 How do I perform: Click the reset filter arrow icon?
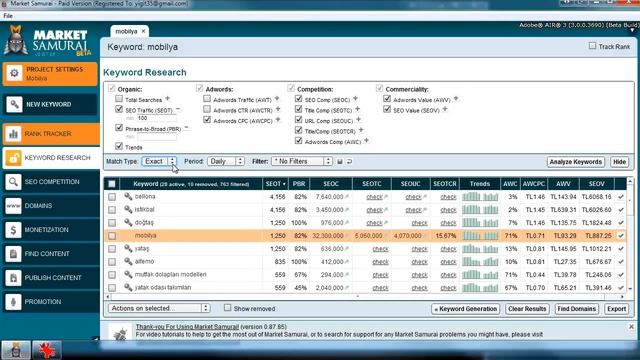(349, 162)
